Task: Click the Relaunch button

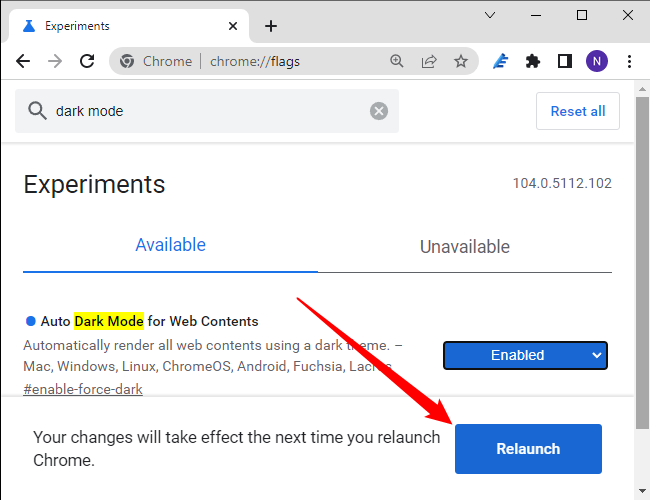Action: [528, 449]
